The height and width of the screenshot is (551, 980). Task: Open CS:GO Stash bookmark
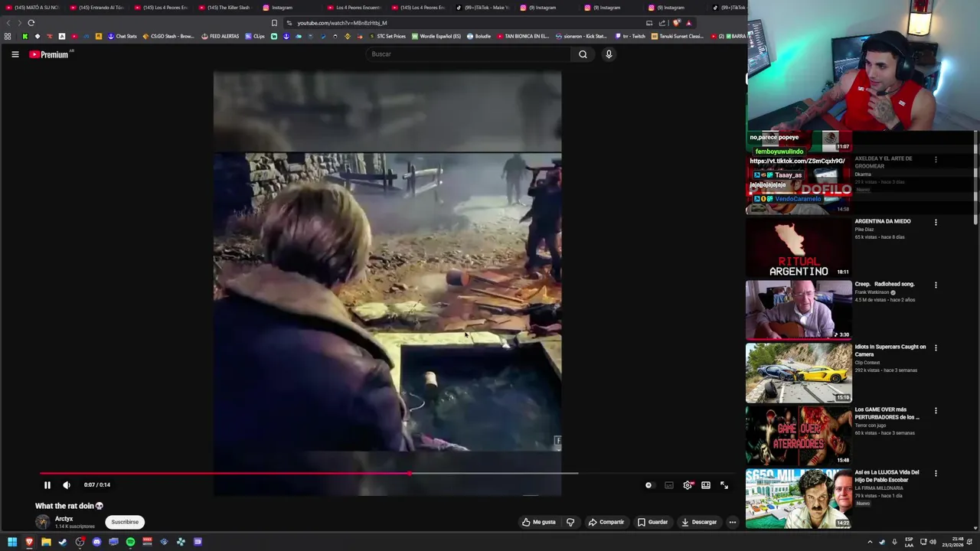[168, 36]
